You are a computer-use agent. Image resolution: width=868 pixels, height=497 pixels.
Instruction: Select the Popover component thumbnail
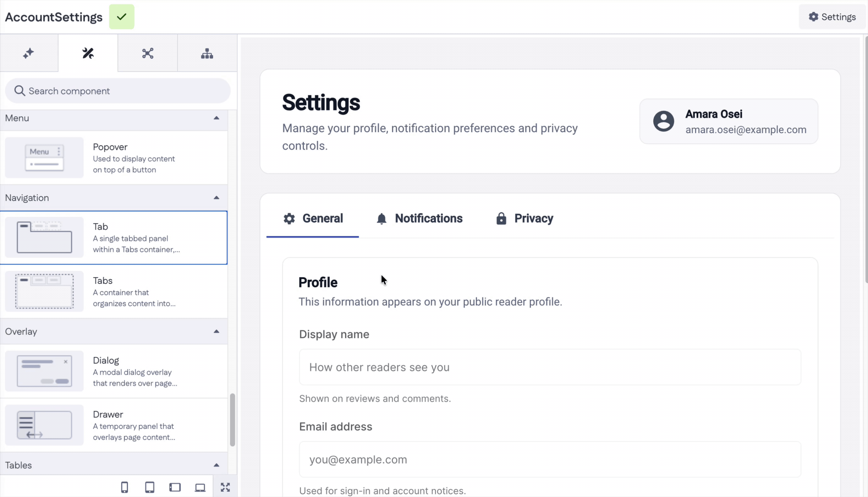click(x=44, y=158)
